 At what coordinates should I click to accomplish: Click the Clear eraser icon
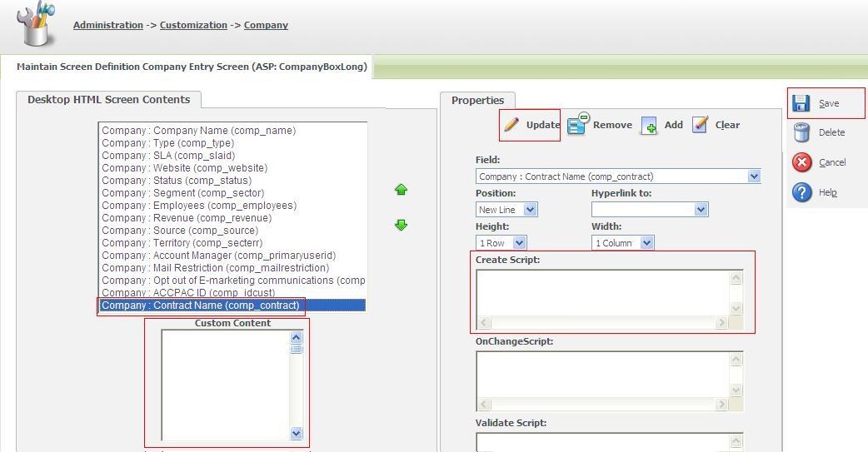pyautogui.click(x=701, y=125)
